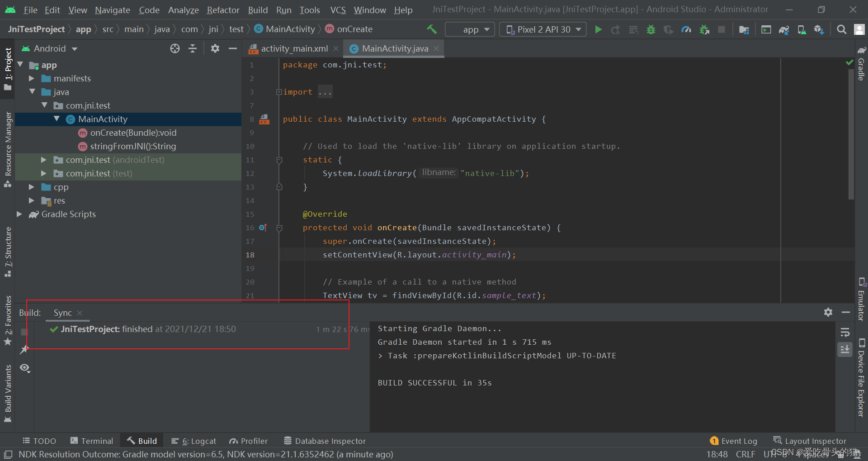Open the Logcat tool window
The height and width of the screenshot is (461, 868).
[x=193, y=441]
